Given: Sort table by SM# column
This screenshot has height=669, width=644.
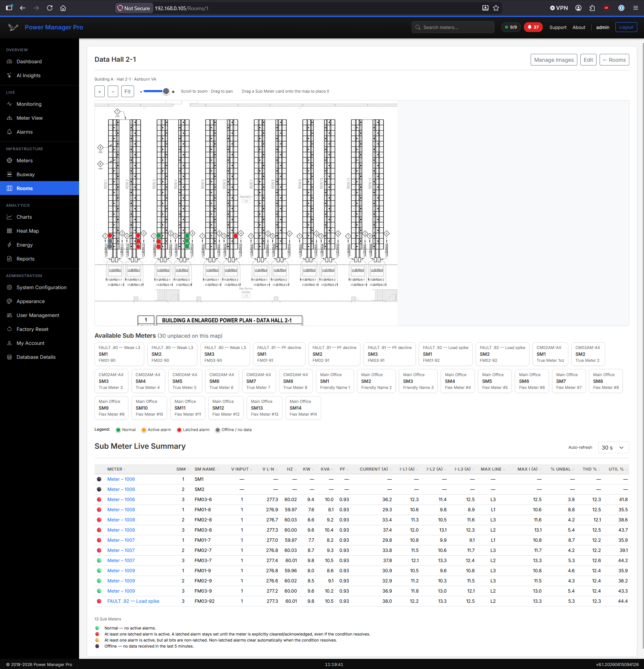Looking at the screenshot, I should 182,469.
